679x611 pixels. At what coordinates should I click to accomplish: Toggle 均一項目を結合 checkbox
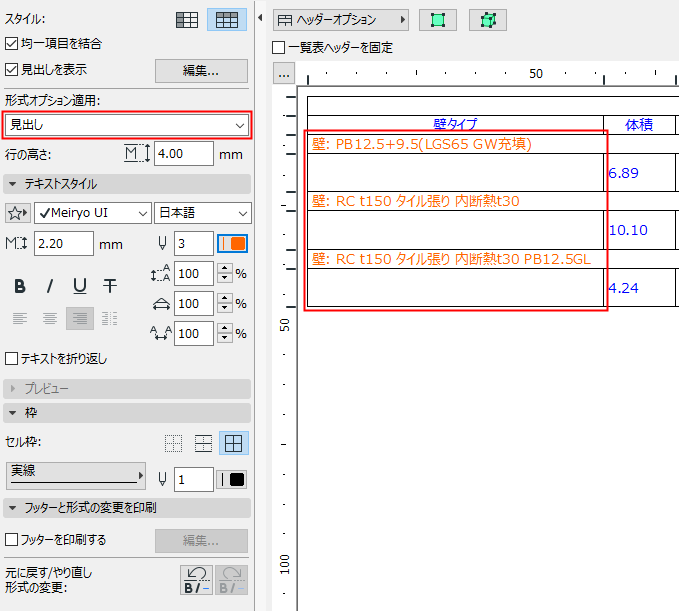(11, 43)
